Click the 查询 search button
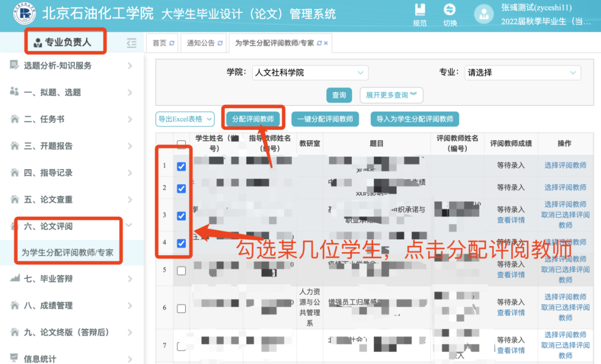The image size is (601, 364). tap(339, 95)
